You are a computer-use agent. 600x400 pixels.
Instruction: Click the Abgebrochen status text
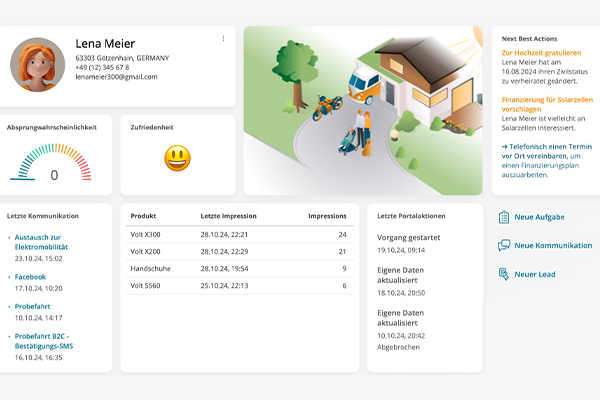(x=398, y=347)
